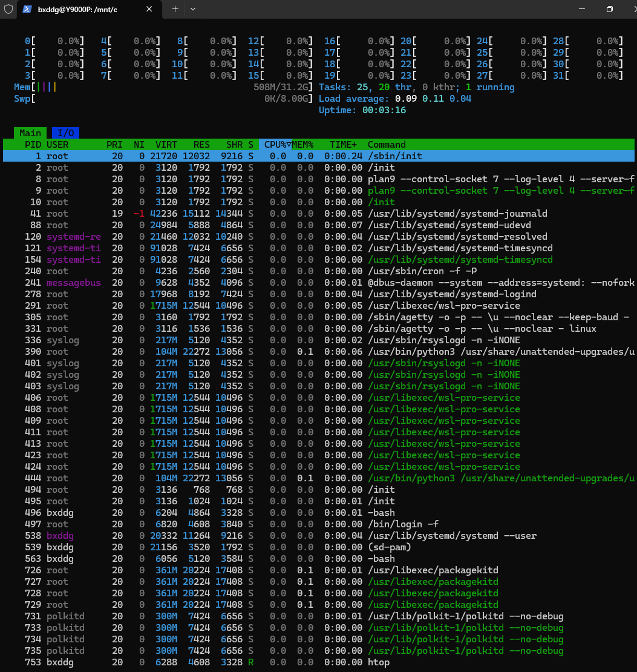This screenshot has width=637, height=672.
Task: Switch to the htop I/O tab
Action: [65, 133]
